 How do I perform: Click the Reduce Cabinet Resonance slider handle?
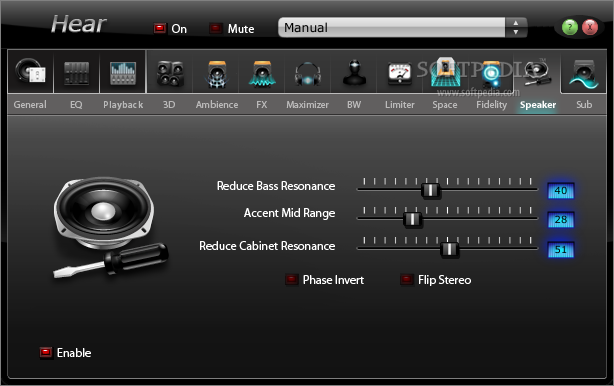click(x=449, y=249)
